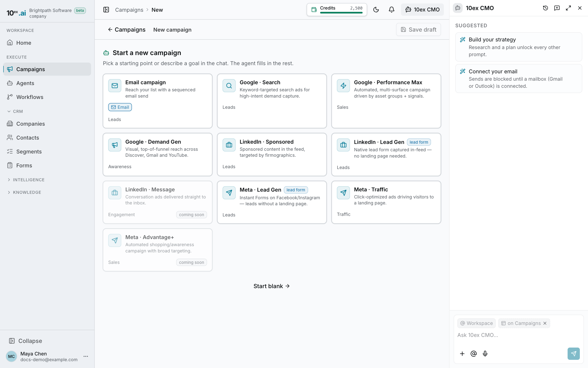
Task: Click the Email campaign envelope icon
Action: pos(115,86)
